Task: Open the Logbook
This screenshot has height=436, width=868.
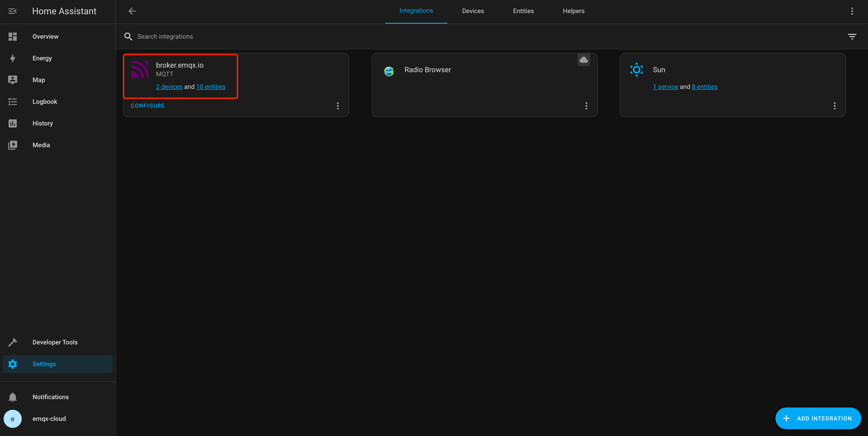Action: (45, 101)
